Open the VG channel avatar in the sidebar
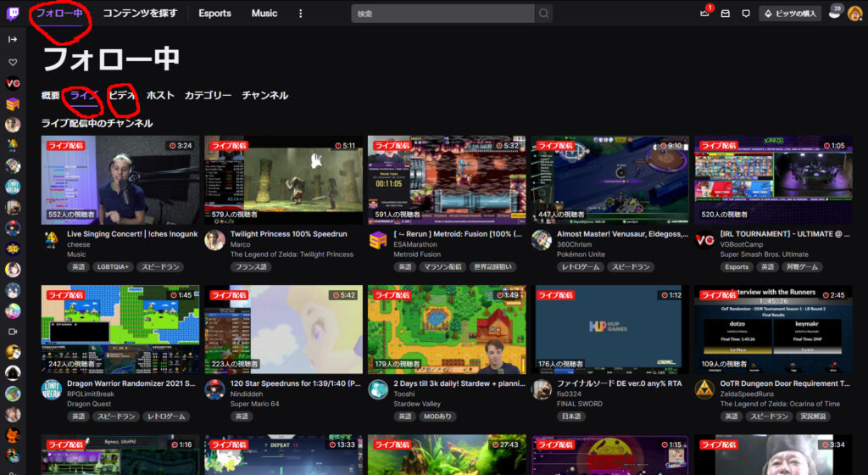Screen dimensions: 868x475 point(13,83)
